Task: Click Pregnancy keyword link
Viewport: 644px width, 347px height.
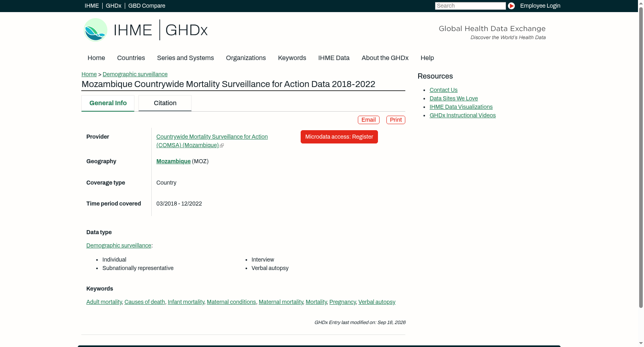Action: tap(343, 302)
